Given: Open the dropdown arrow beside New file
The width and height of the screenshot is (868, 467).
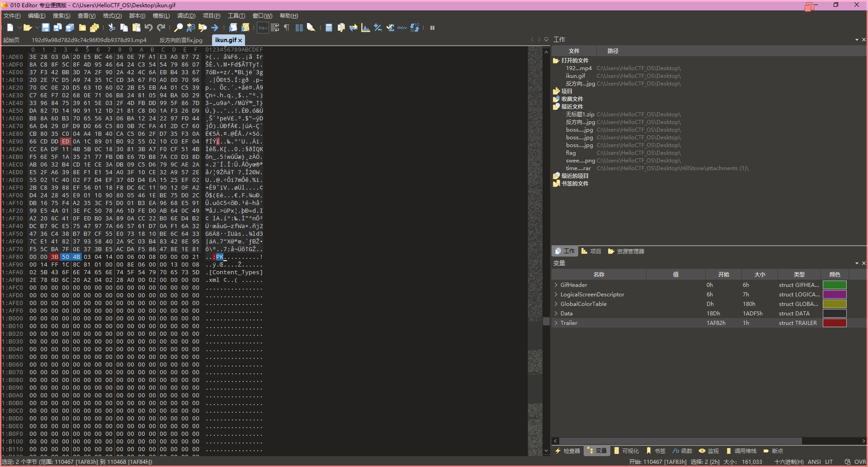Looking at the screenshot, I should (x=19, y=28).
